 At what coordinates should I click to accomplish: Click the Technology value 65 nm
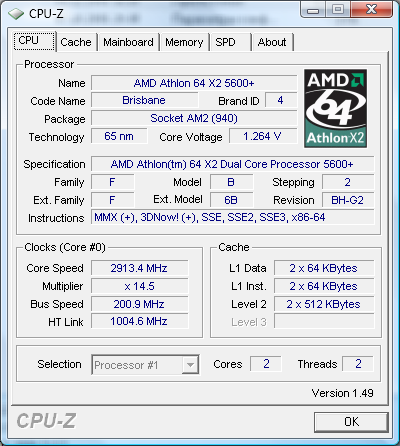[119, 136]
